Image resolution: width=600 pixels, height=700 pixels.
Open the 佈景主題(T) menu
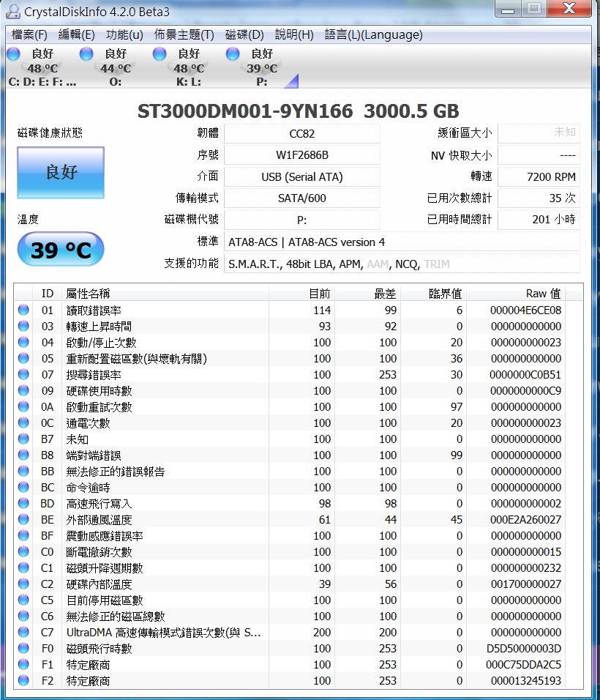tap(184, 35)
